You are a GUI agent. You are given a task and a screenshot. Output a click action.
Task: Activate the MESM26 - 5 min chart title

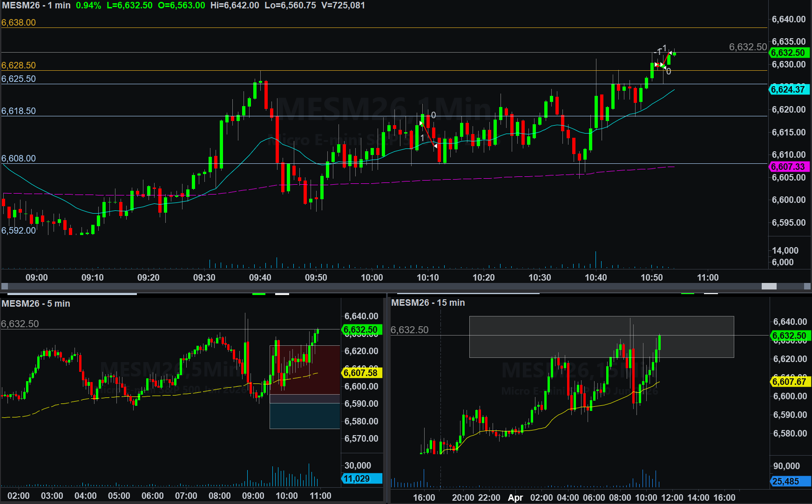point(36,303)
